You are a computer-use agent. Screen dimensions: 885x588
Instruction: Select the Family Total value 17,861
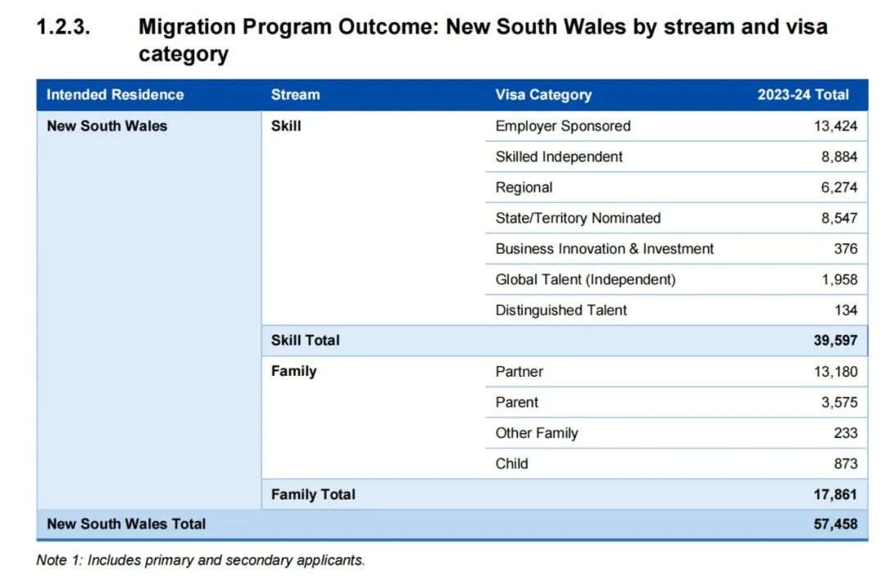(x=835, y=495)
